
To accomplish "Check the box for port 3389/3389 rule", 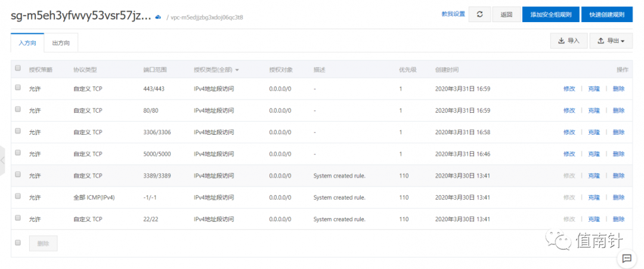I will pyautogui.click(x=18, y=174).
